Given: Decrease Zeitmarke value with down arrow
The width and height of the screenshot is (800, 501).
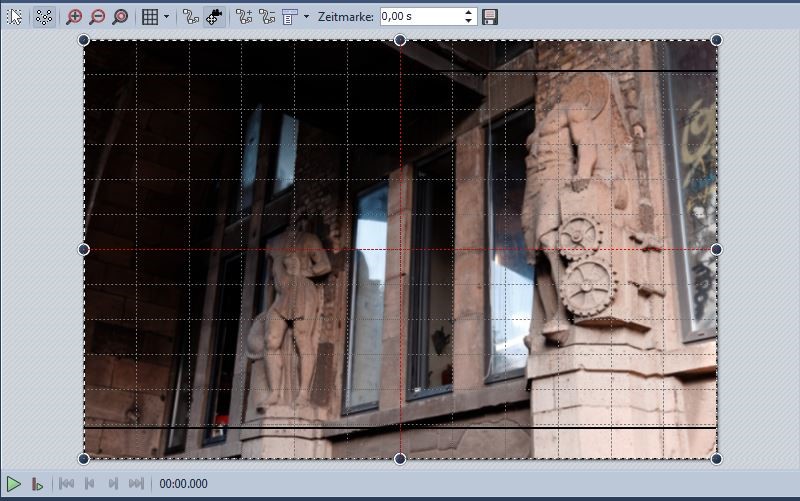Looking at the screenshot, I should (x=470, y=21).
